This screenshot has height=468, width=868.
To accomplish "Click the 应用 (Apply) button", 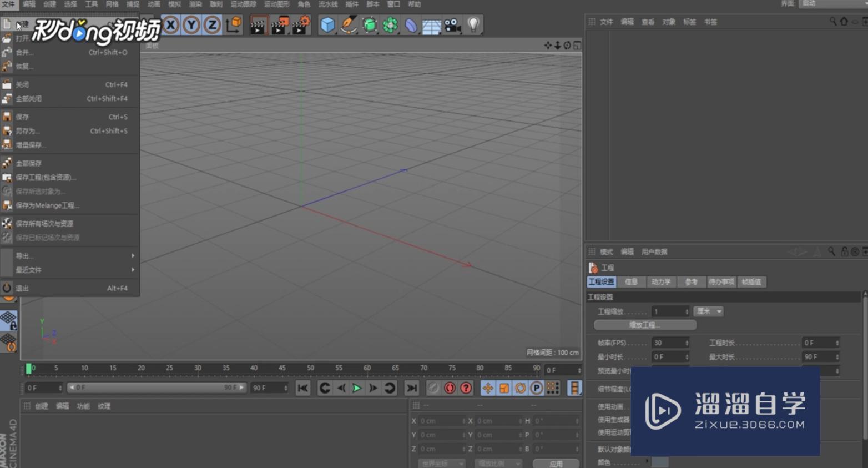I will coord(556,464).
